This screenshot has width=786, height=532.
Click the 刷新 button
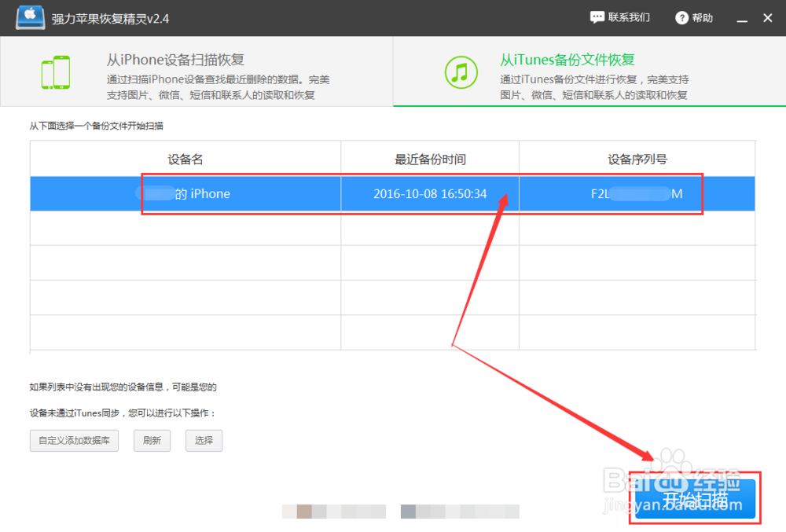click(x=152, y=441)
